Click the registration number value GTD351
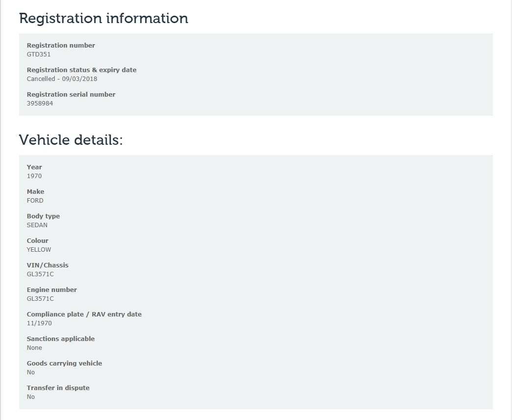Viewport: 513px width, 420px height. tap(39, 54)
